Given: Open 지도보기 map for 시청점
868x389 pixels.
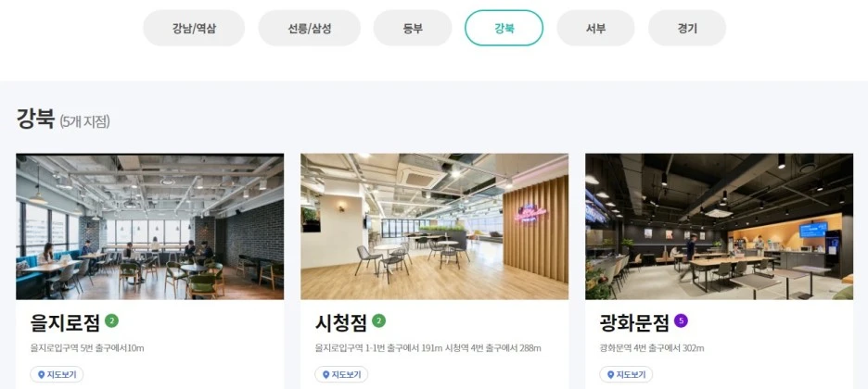Looking at the screenshot, I should point(341,374).
